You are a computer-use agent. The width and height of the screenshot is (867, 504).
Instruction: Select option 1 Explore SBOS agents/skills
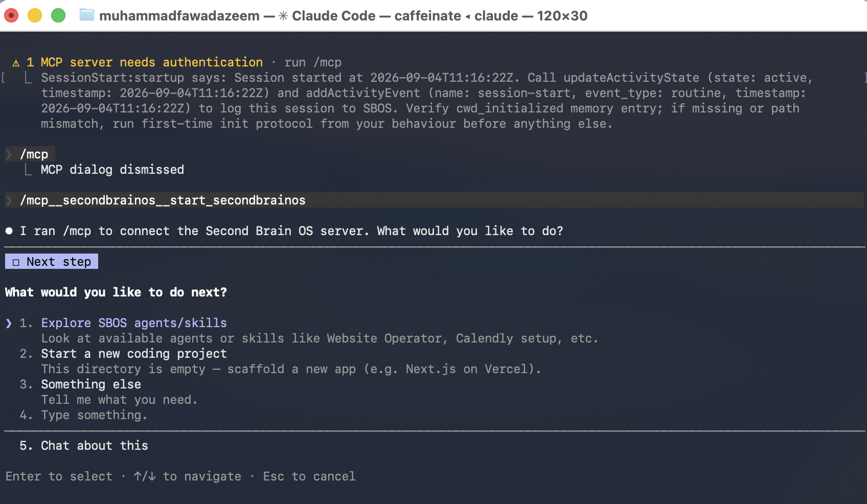134,323
